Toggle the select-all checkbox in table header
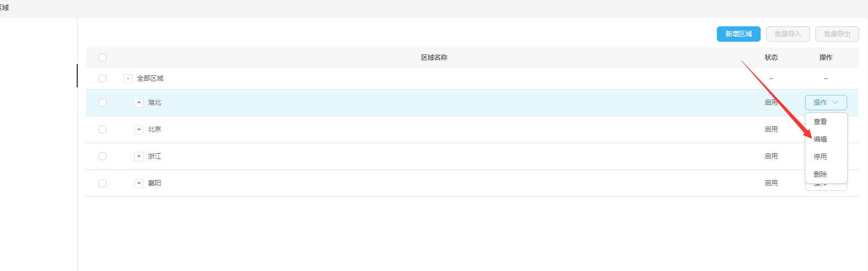868x271 pixels. point(102,58)
